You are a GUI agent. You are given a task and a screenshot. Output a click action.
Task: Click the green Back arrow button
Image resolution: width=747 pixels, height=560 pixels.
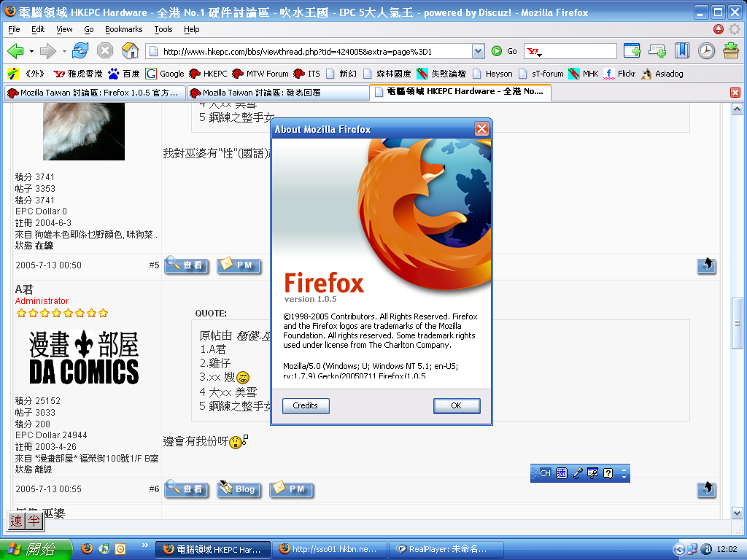coord(15,51)
